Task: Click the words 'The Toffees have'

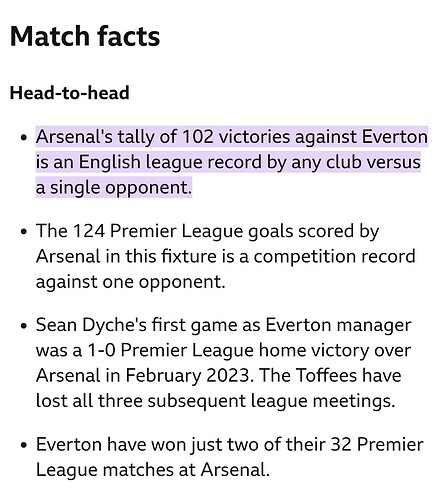Action: click(330, 375)
